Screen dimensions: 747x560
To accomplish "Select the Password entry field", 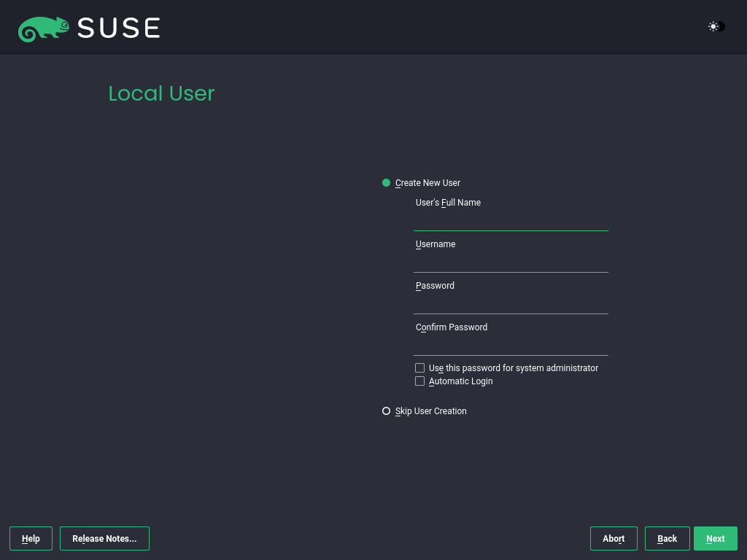I will 511,304.
